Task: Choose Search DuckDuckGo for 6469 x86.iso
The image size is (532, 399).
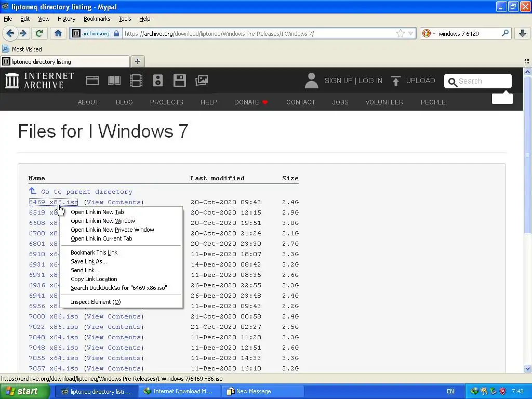Action: pos(121,288)
